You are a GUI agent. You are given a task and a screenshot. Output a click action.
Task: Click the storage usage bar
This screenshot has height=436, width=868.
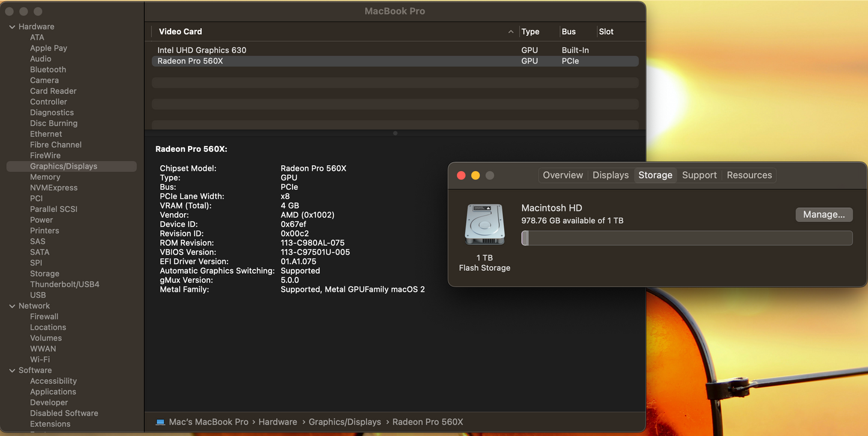pyautogui.click(x=687, y=238)
